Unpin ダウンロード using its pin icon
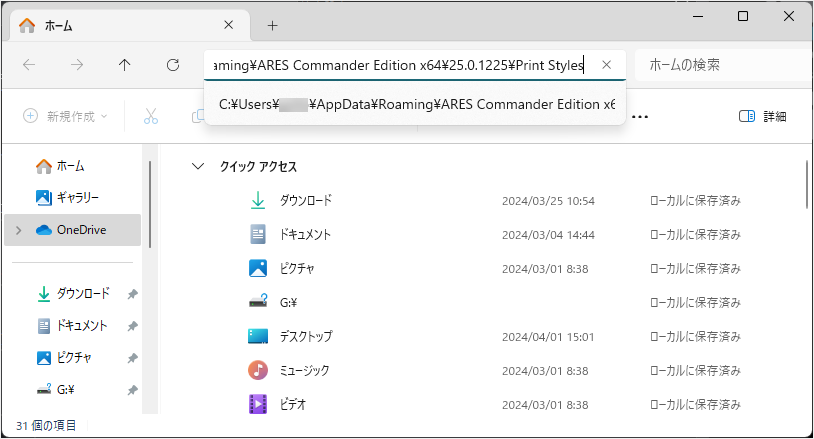This screenshot has width=814, height=439. point(132,294)
